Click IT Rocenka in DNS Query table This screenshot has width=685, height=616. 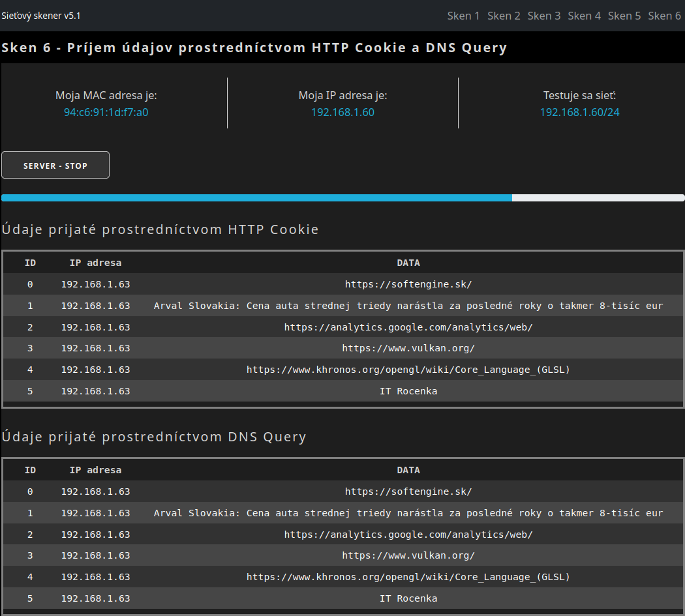(x=408, y=598)
